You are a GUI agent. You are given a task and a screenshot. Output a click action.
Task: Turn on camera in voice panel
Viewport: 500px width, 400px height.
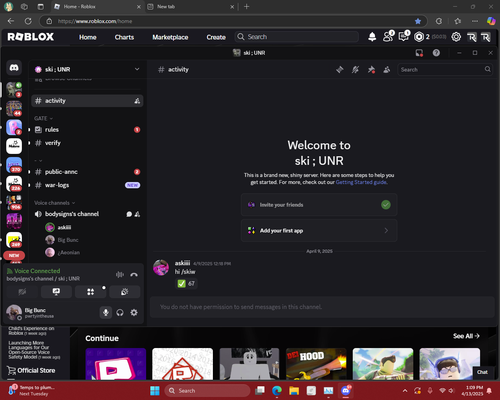22,292
